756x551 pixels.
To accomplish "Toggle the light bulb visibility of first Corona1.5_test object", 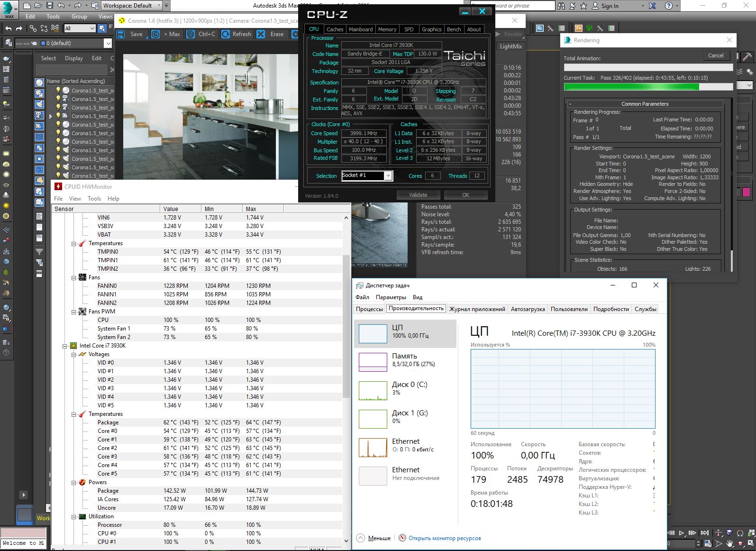I will pos(58,90).
